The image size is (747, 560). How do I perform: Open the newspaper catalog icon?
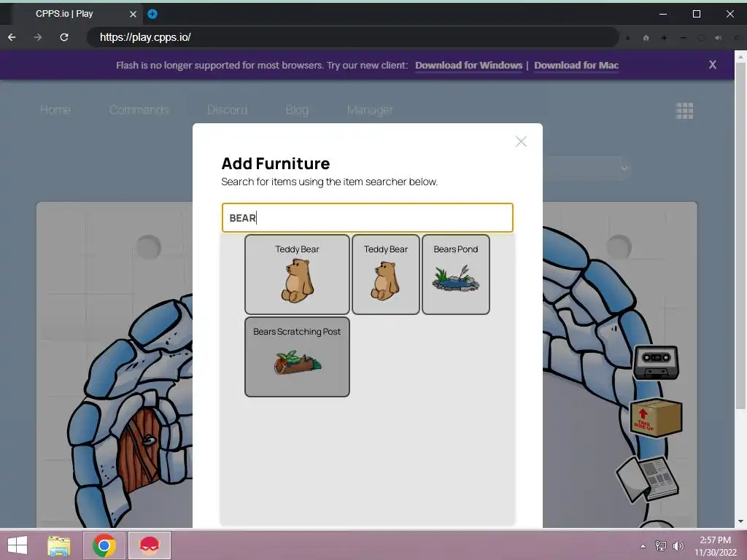648,479
